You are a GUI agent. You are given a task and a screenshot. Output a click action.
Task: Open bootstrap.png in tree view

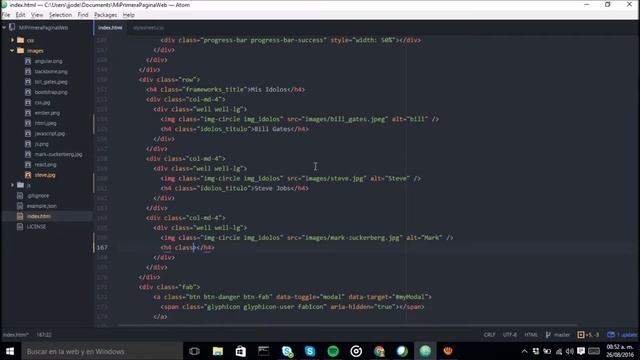point(51,92)
